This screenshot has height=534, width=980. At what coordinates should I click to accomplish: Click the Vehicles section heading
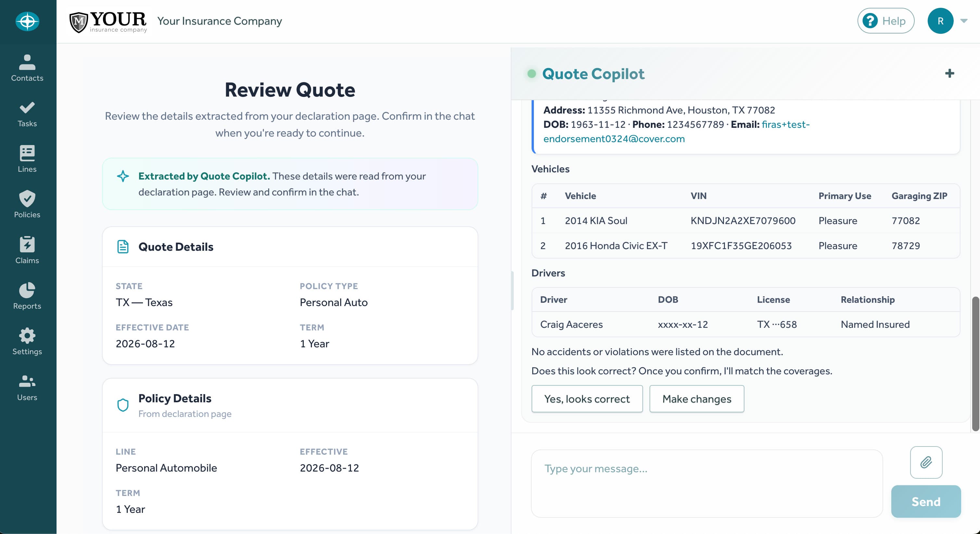(x=550, y=169)
